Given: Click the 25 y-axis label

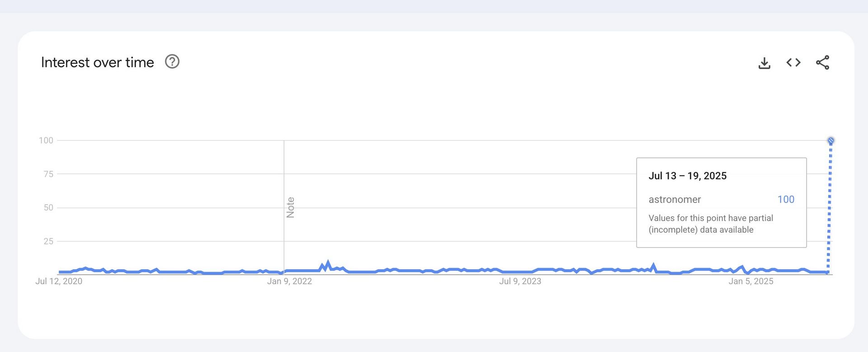Looking at the screenshot, I should click(x=48, y=241).
